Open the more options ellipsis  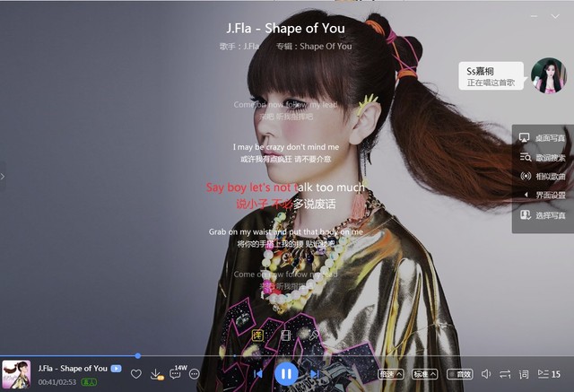(x=194, y=374)
